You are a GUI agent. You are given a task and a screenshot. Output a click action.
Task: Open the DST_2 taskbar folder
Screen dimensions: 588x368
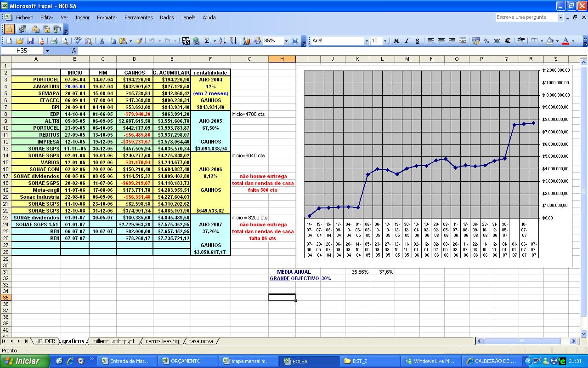[x=368, y=361]
